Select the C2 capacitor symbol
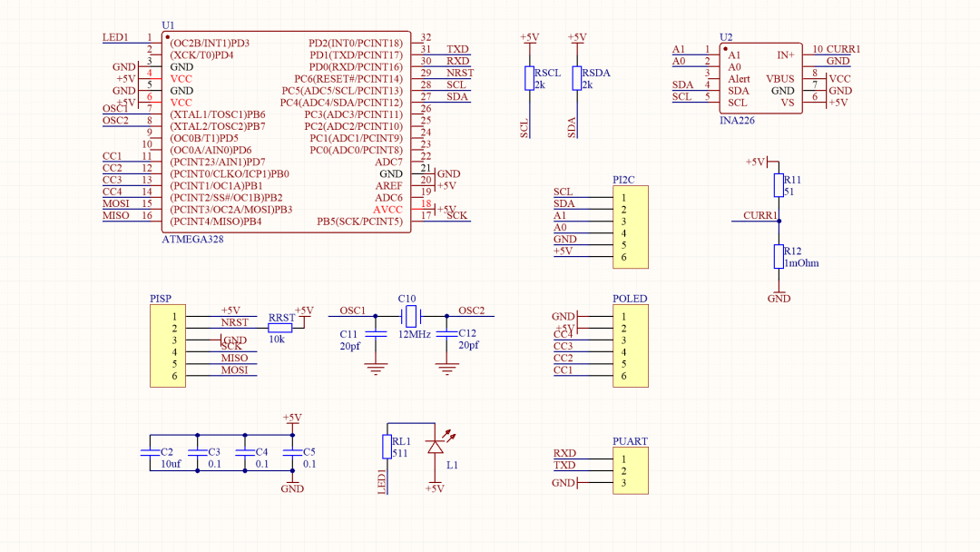Viewport: 980px width, 552px height. click(x=150, y=453)
